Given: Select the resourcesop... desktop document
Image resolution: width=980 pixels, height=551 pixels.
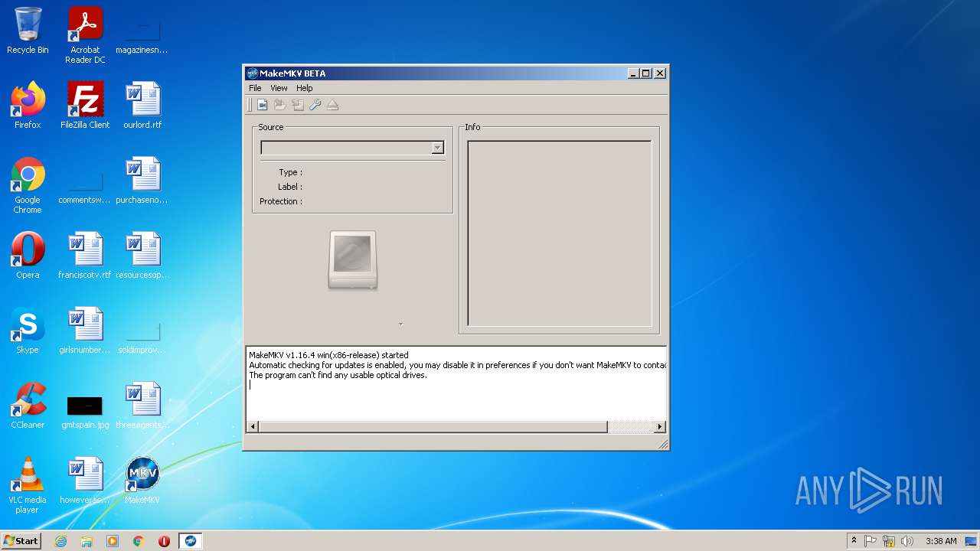Looking at the screenshot, I should (x=142, y=256).
